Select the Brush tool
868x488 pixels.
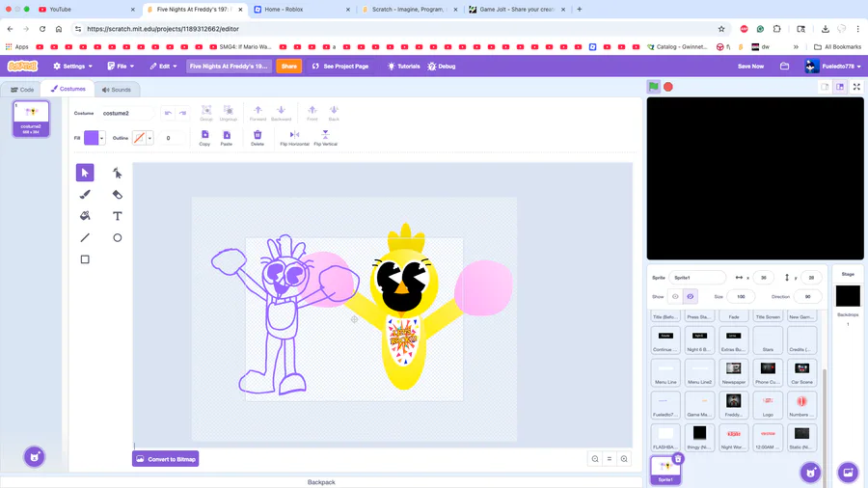[x=85, y=194]
